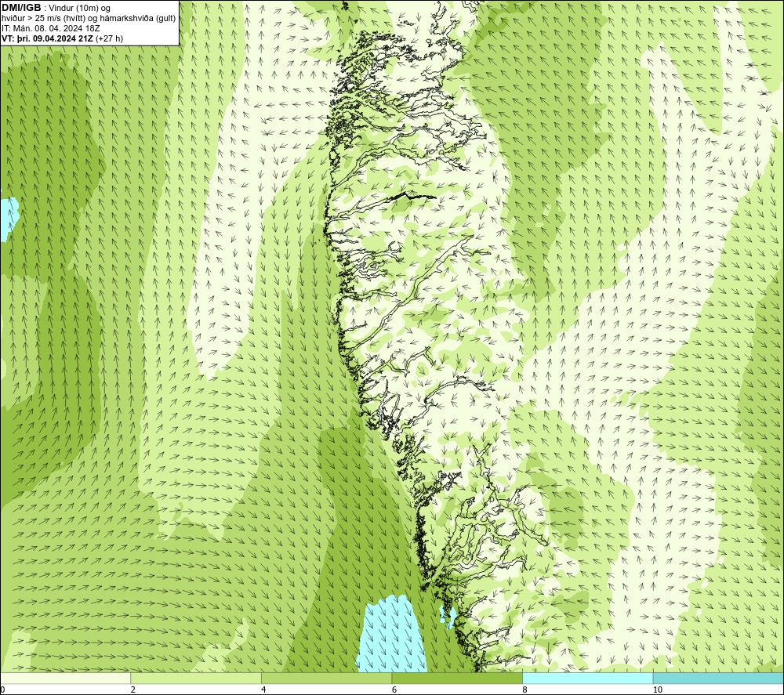Click the 'IT: Mán. 08. 04. 2024 18Z' line
Viewport: 784px width, 695px height.
pyautogui.click(x=50, y=28)
